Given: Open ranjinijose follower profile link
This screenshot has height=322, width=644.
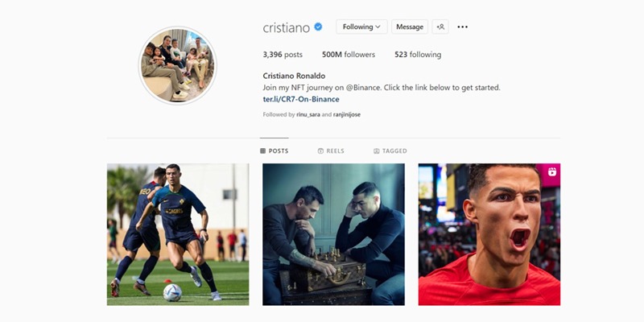Looking at the screenshot, I should tap(347, 114).
